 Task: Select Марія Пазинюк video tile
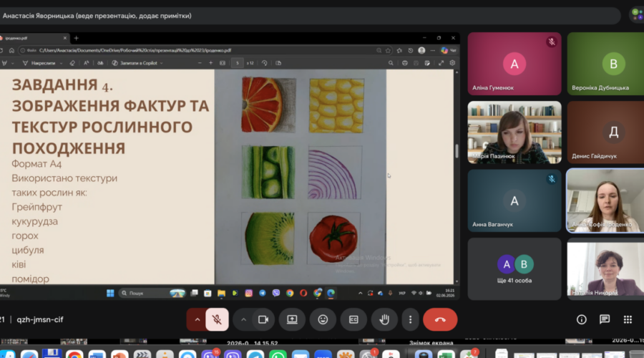point(514,132)
